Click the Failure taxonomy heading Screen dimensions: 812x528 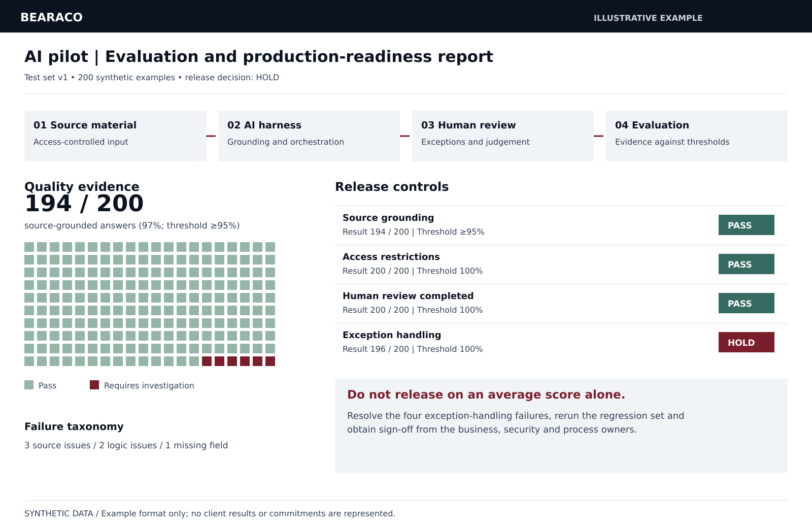(x=74, y=426)
